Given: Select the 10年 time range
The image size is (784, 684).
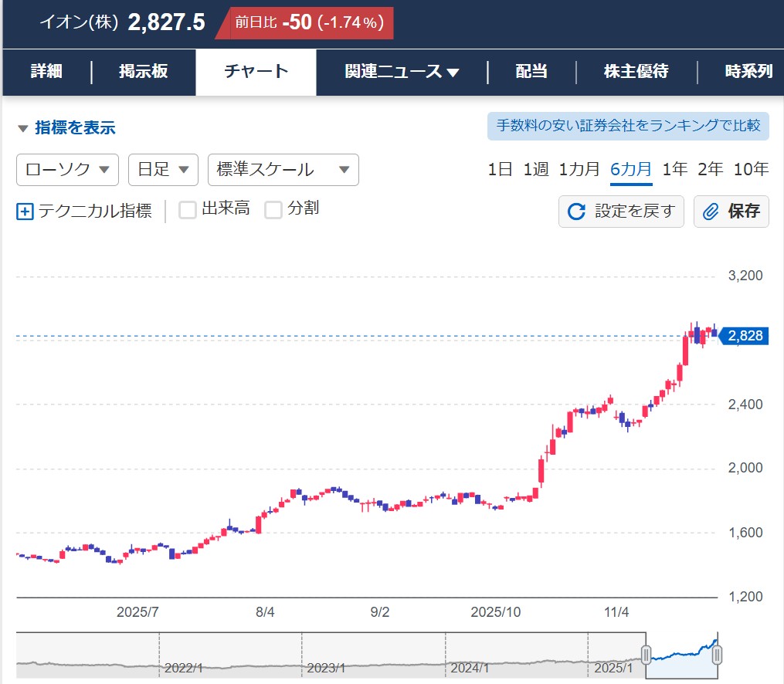Looking at the screenshot, I should 751,169.
